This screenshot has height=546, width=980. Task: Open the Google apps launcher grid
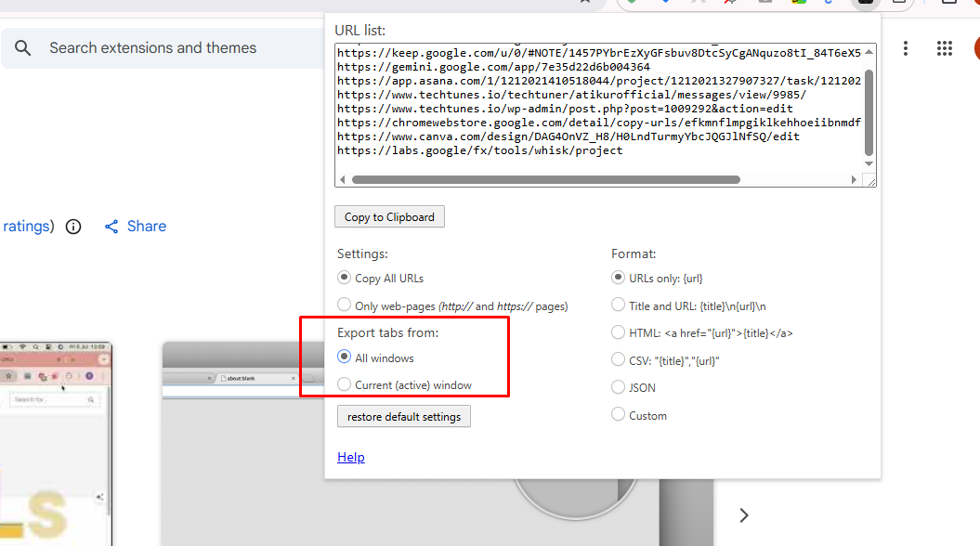945,48
